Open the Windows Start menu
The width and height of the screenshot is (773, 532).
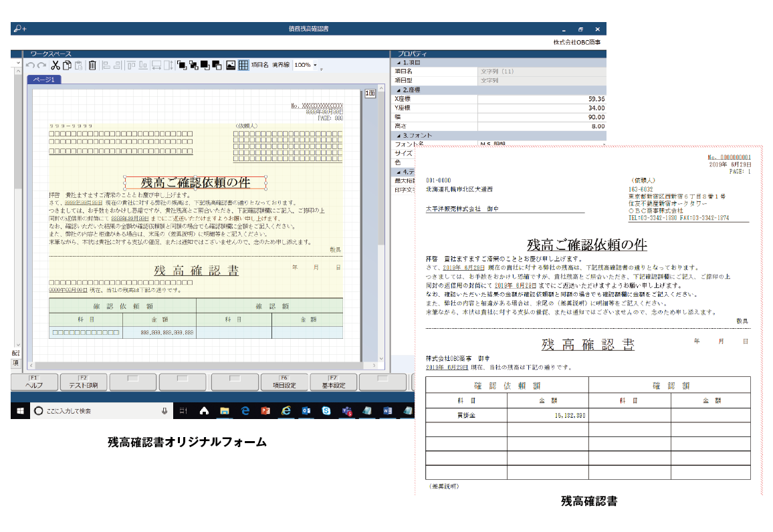coord(20,410)
